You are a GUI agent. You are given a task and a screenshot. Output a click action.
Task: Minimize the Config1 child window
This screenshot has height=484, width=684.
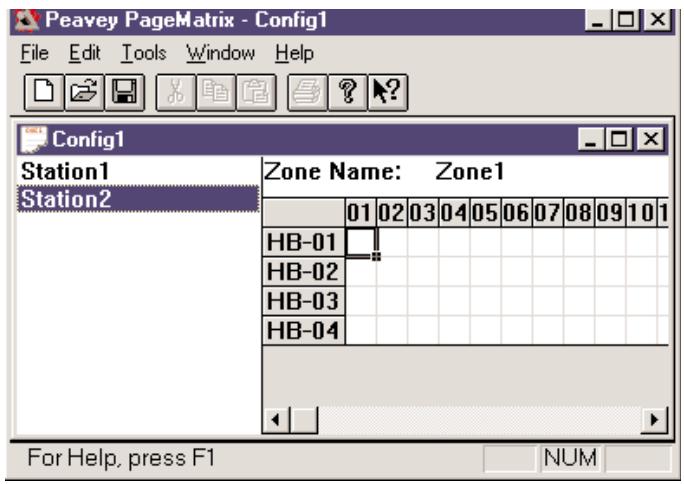tap(591, 140)
